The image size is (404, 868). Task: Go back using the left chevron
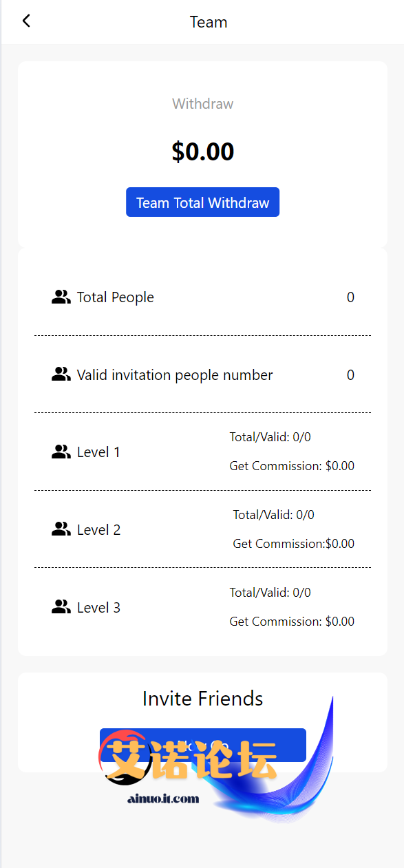[26, 21]
